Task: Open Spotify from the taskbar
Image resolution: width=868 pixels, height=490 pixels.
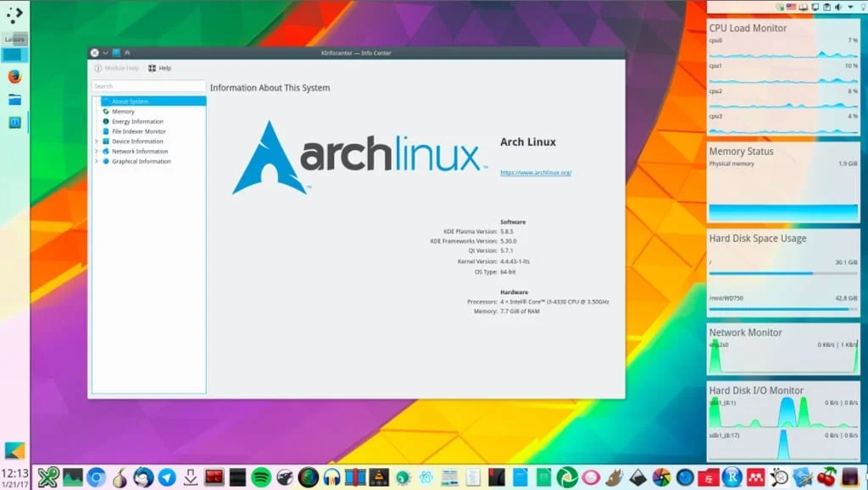Action: tap(261, 477)
